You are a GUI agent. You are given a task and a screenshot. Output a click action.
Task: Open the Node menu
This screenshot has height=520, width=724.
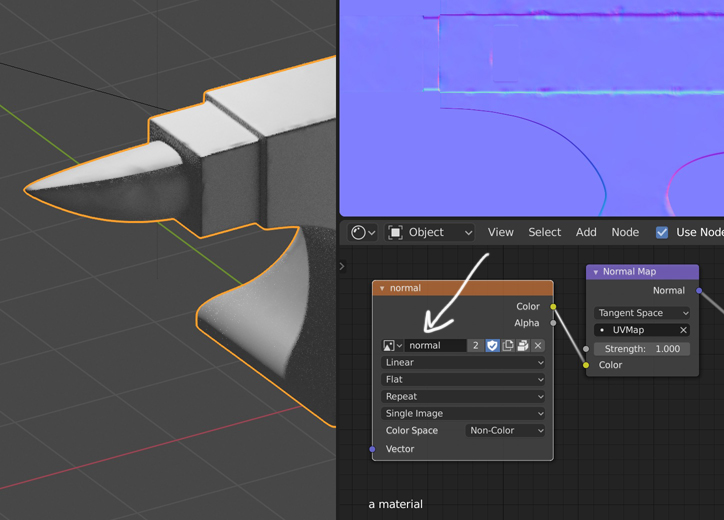pos(625,232)
